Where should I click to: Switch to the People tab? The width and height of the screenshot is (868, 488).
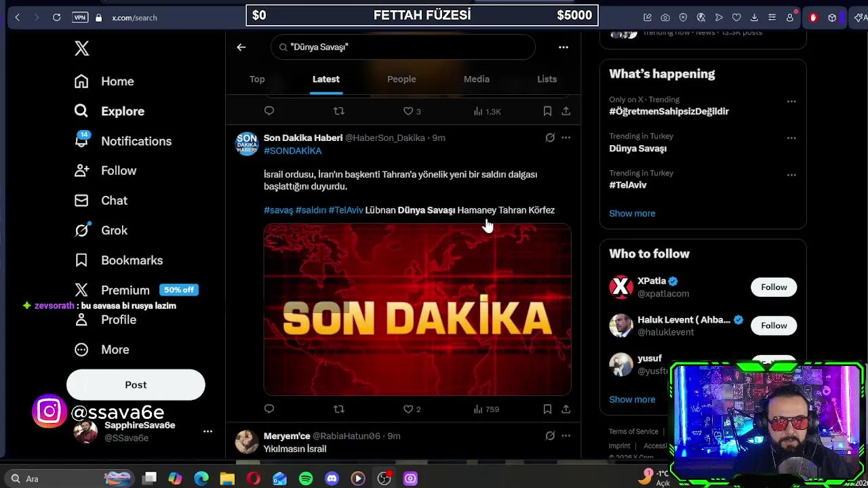point(401,79)
